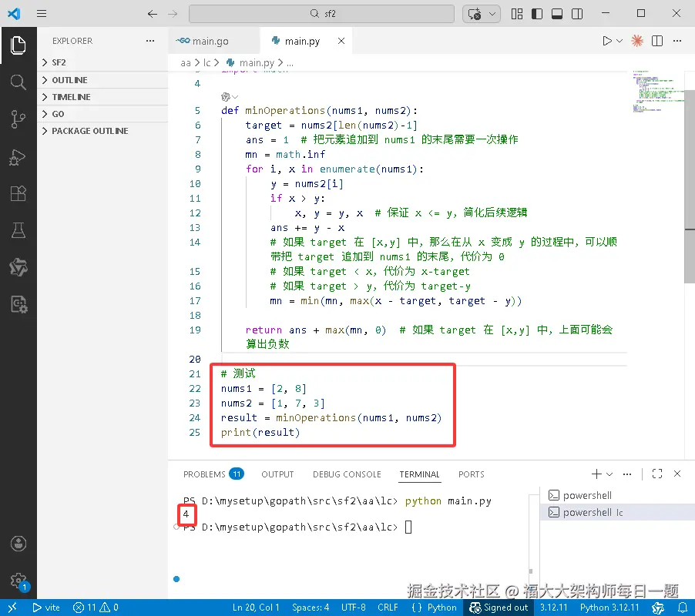The height and width of the screenshot is (616, 695).
Task: Open terminal panel More Actions ellipsis
Action: coord(626,474)
